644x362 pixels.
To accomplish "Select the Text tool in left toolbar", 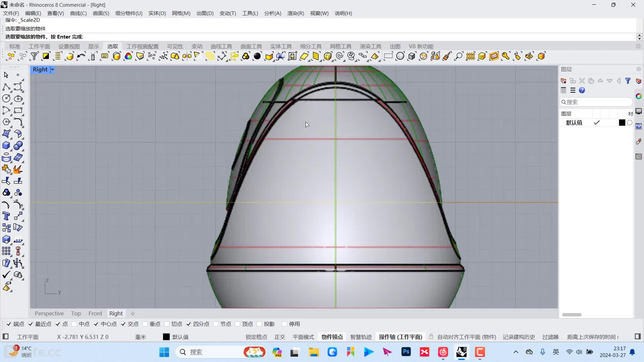I will pyautogui.click(x=6, y=216).
